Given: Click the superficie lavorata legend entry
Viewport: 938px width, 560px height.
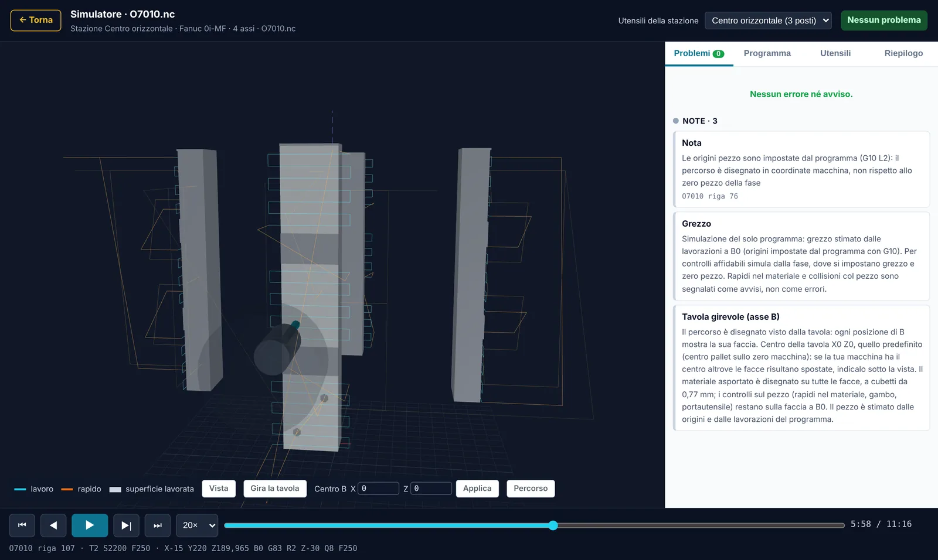Looking at the screenshot, I should click(151, 489).
